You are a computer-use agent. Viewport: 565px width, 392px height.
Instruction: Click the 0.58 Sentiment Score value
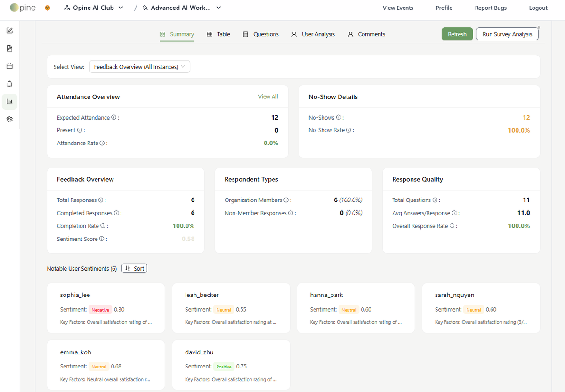188,239
